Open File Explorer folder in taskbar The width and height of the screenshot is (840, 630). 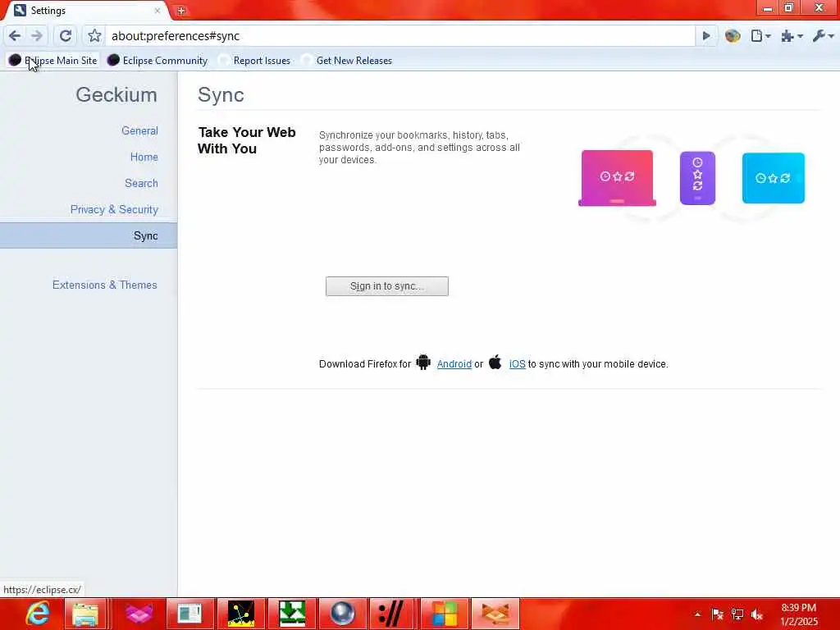[x=85, y=614]
